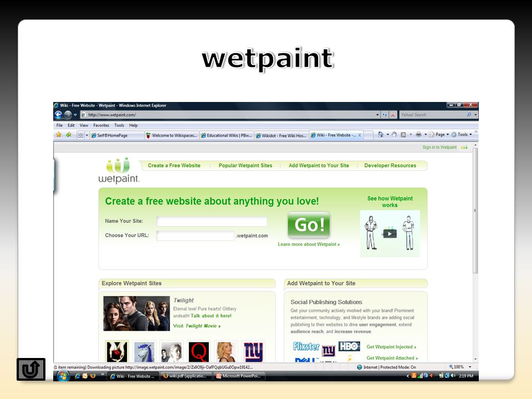Click the Sign in to Wetpaint link
Viewport: 532px width, 399px height.
pos(439,147)
